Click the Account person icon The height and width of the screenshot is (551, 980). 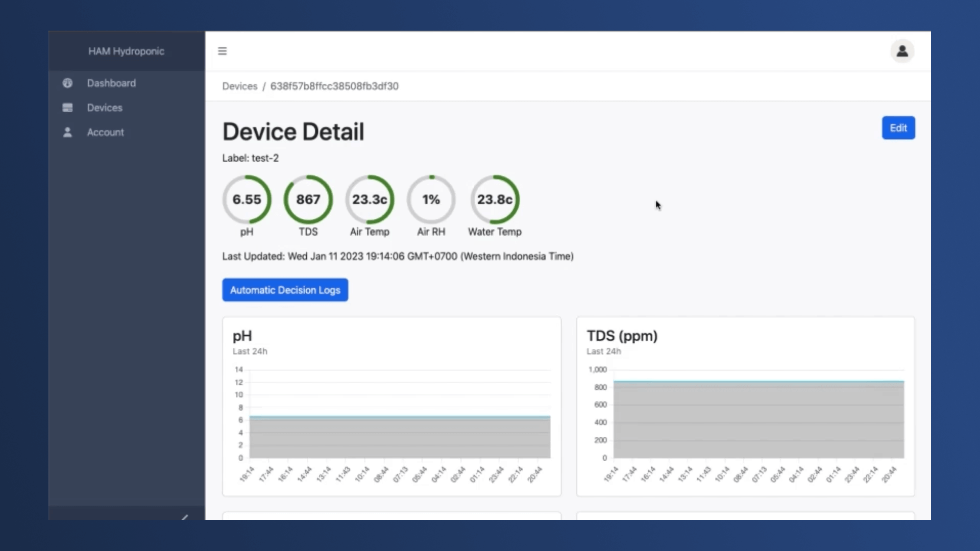(x=67, y=132)
